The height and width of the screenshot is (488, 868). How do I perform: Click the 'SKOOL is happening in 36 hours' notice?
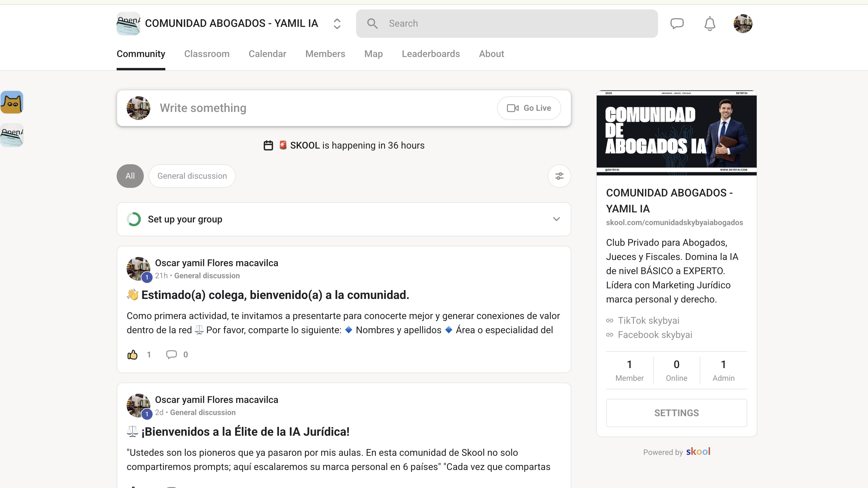(344, 145)
